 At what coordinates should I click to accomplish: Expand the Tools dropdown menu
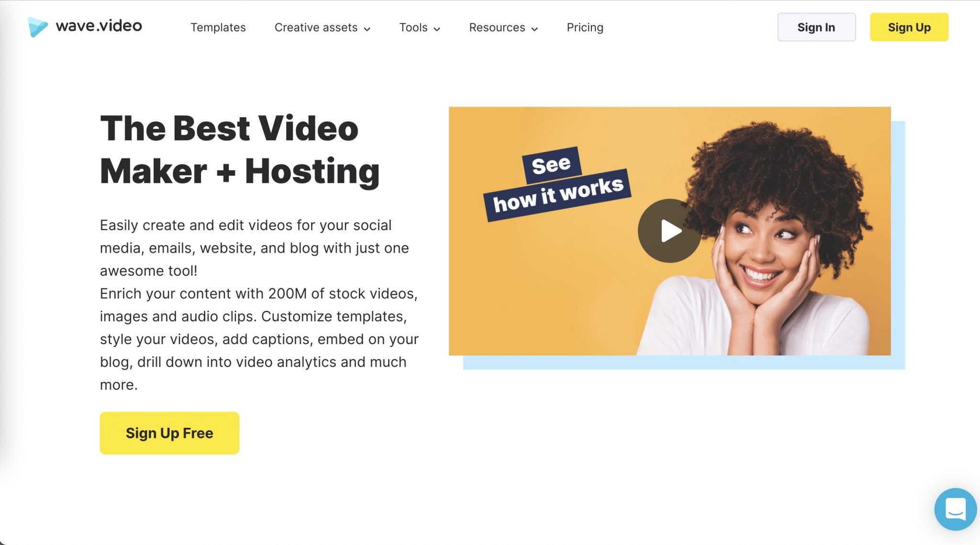click(420, 27)
